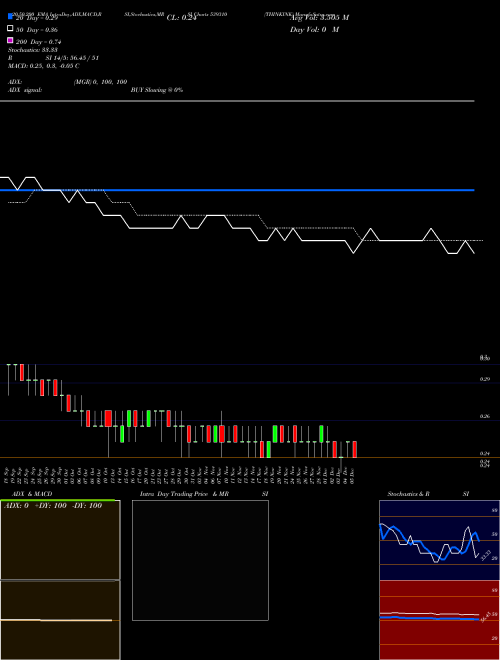Select the Day Vol: 0 M text
Viewport: 500px width, 660px height.
314,29
